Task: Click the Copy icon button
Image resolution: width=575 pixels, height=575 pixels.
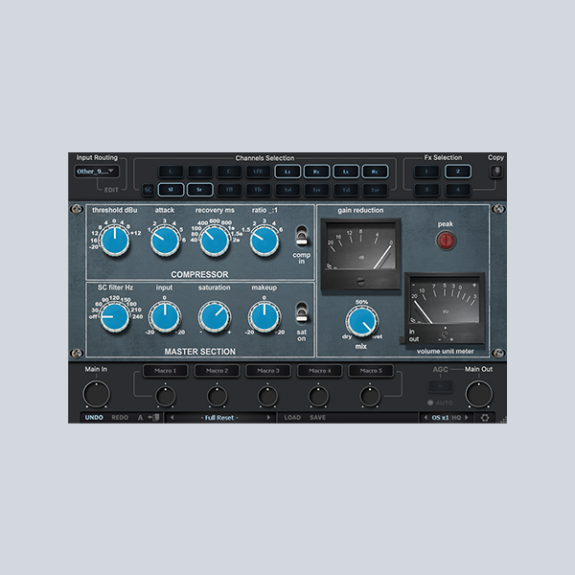Action: tap(496, 171)
